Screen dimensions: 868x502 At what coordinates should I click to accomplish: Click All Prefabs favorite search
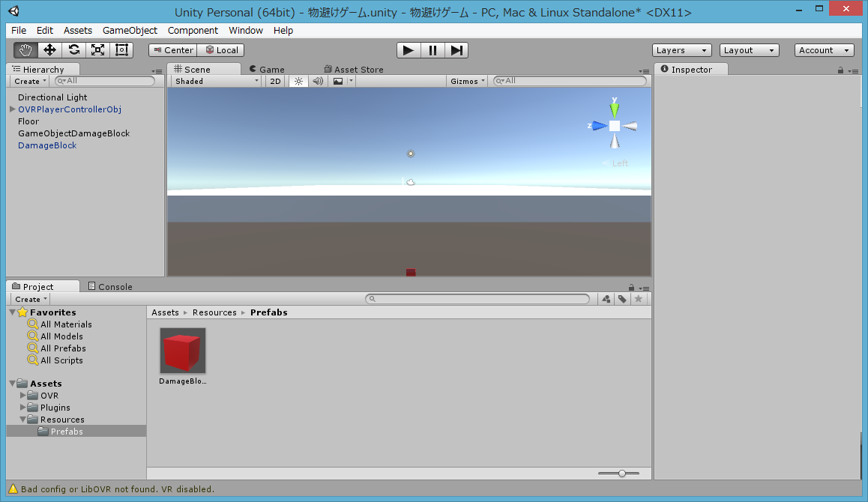pyautogui.click(x=63, y=348)
